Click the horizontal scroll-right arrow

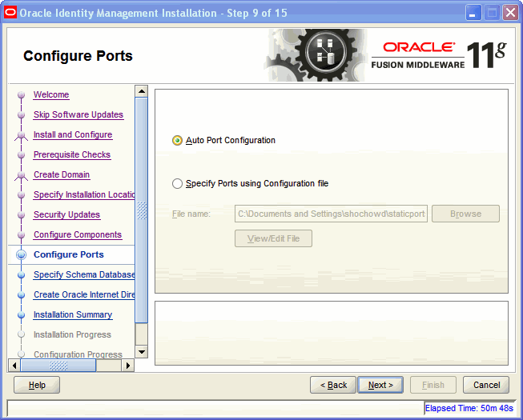128,366
